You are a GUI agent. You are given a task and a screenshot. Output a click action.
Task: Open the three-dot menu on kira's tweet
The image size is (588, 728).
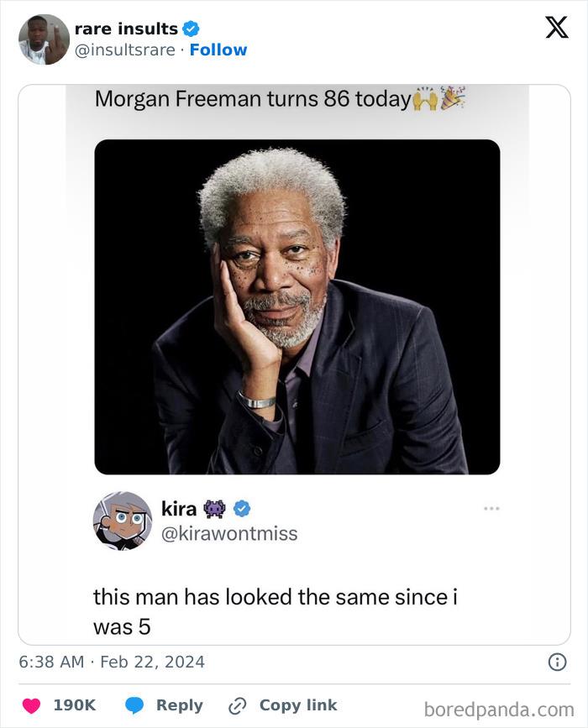[x=491, y=509]
